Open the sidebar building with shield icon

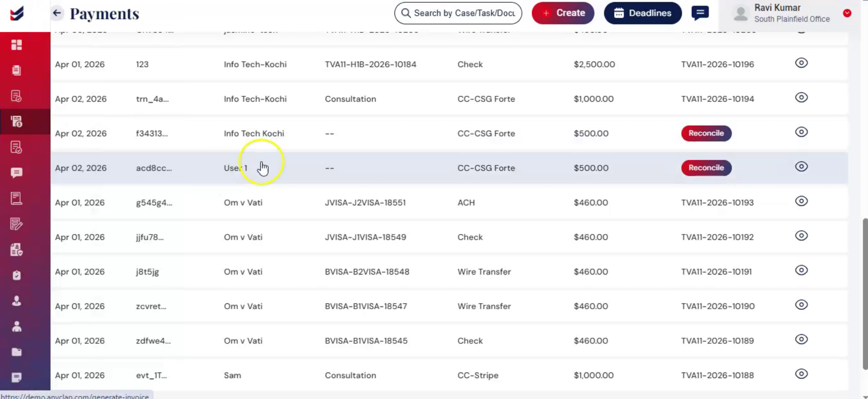pyautogui.click(x=16, y=250)
